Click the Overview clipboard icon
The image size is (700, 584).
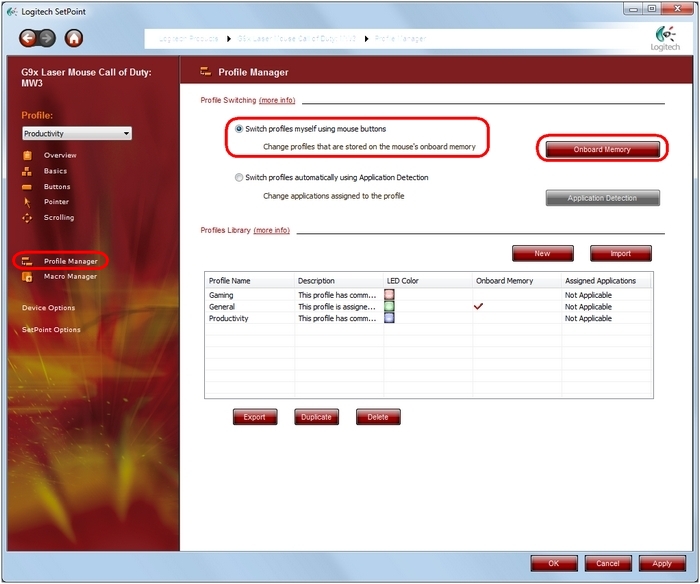coord(27,155)
